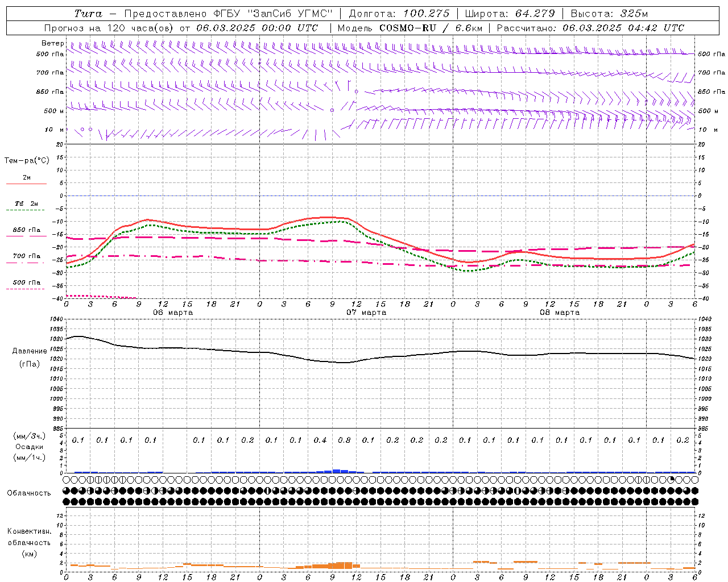728x582 pixels.
Task: Click the dashed line sample under "Td 2м"
Action: [26, 210]
